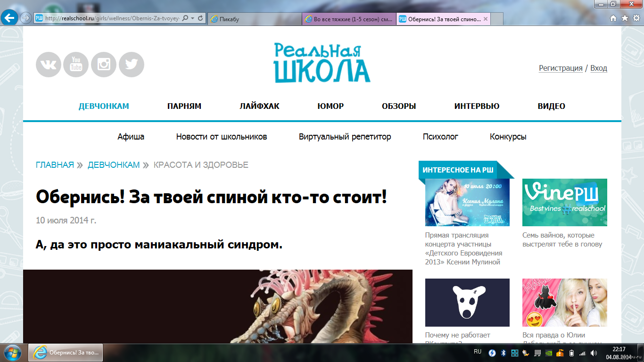Image resolution: width=644 pixels, height=362 pixels.
Task: Click the Вход login link
Action: 598,68
